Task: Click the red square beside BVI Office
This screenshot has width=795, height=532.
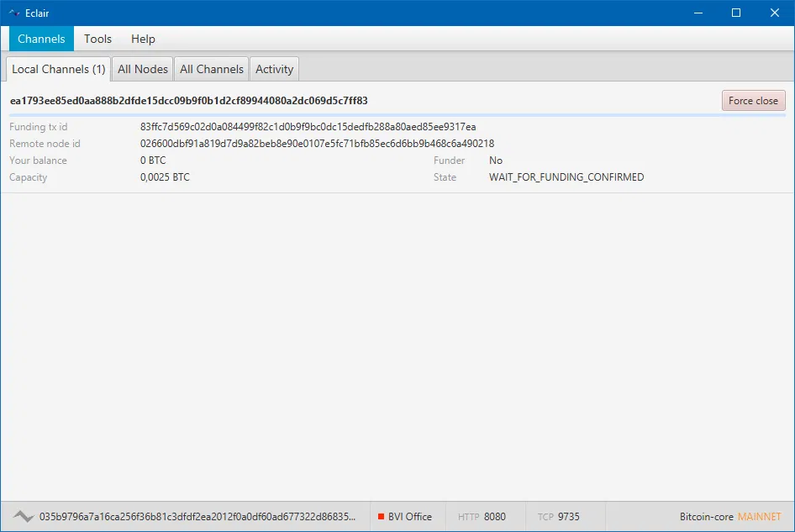Action: [x=381, y=517]
